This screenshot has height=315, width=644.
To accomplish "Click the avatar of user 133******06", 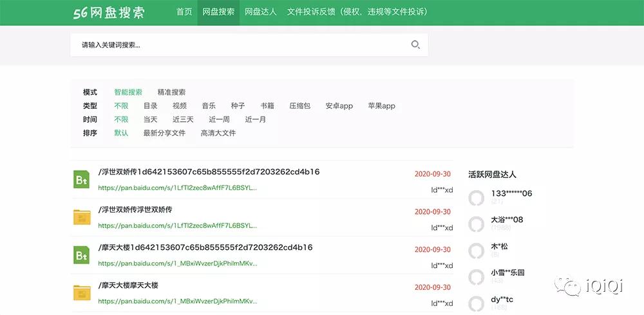I will pyautogui.click(x=477, y=198).
